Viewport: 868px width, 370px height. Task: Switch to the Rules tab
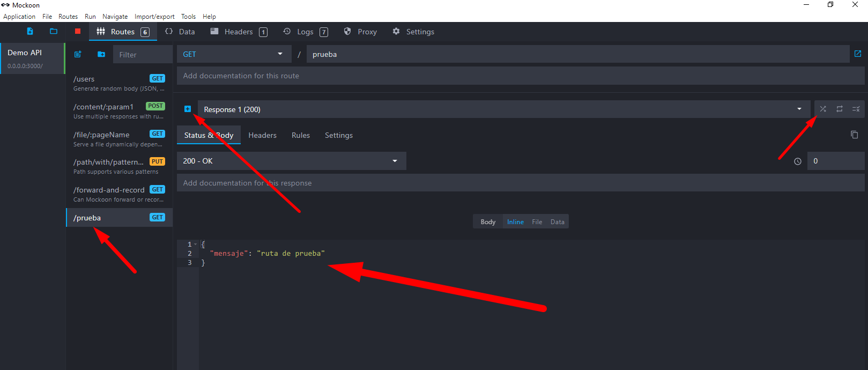(300, 135)
